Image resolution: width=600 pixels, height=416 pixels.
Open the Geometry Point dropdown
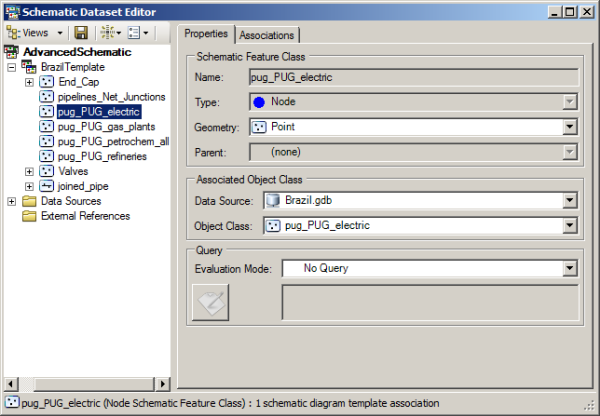point(570,127)
